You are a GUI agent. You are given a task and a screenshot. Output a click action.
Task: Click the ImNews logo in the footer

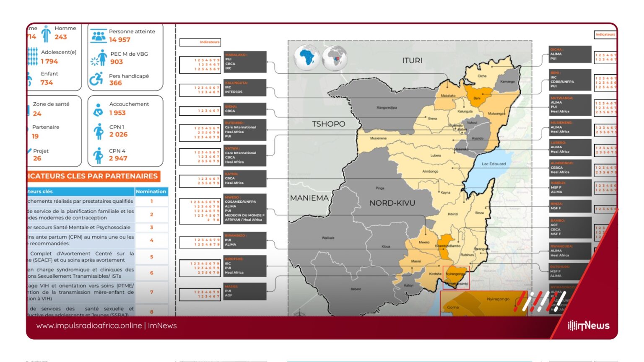(588, 326)
